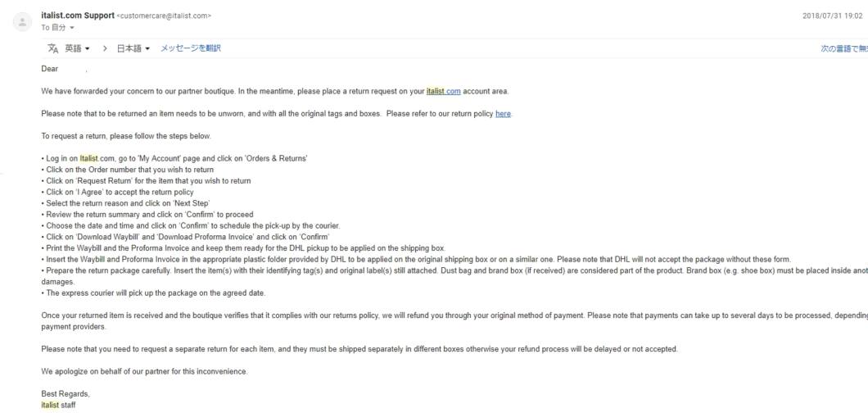The image size is (868, 413).
Task: Open the 英語 source language dropdown
Action: tap(77, 48)
